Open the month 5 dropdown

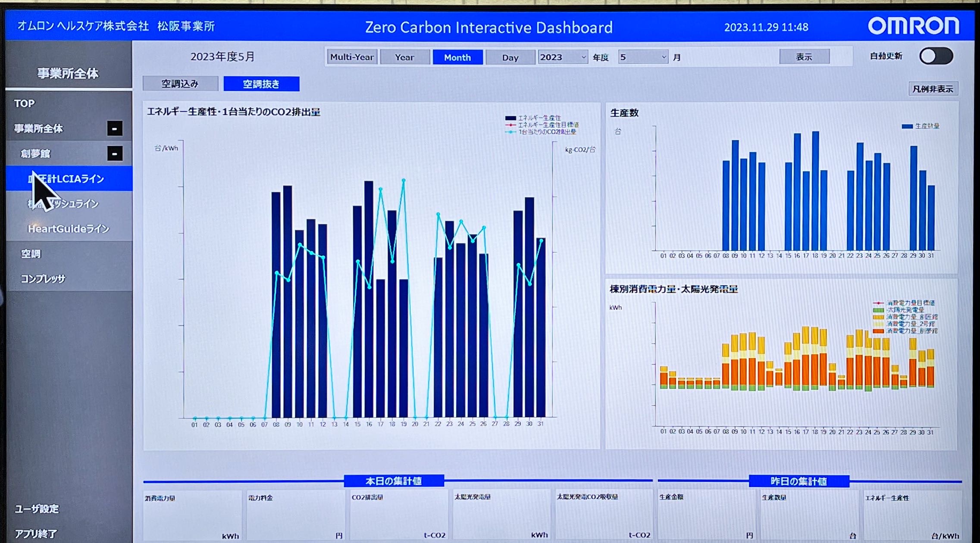[x=643, y=57]
